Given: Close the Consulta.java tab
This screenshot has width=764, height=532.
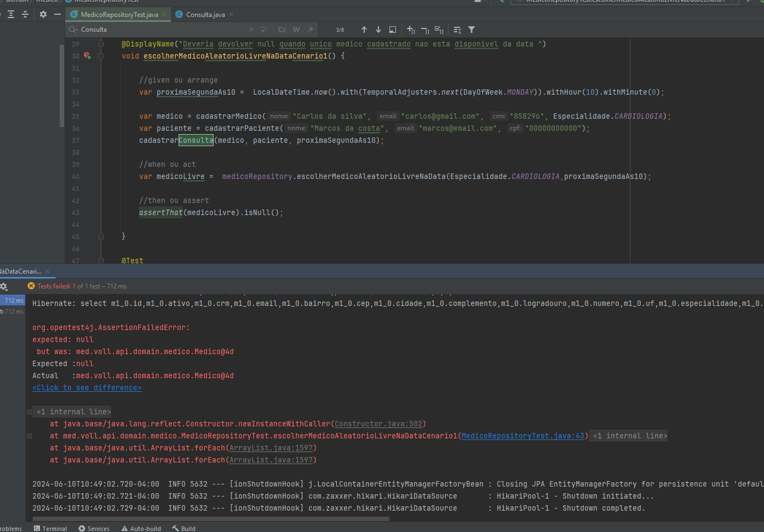Looking at the screenshot, I should click(x=231, y=15).
